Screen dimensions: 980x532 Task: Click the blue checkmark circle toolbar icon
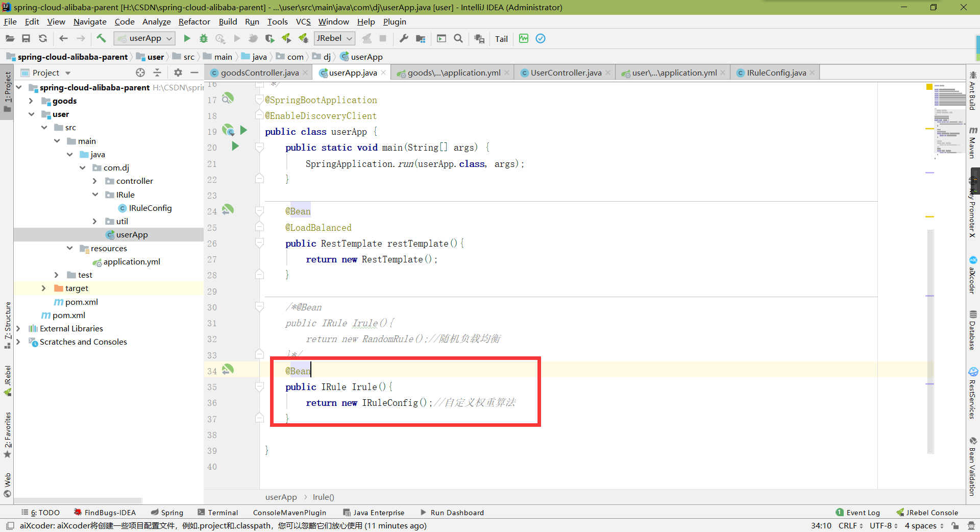tap(541, 38)
